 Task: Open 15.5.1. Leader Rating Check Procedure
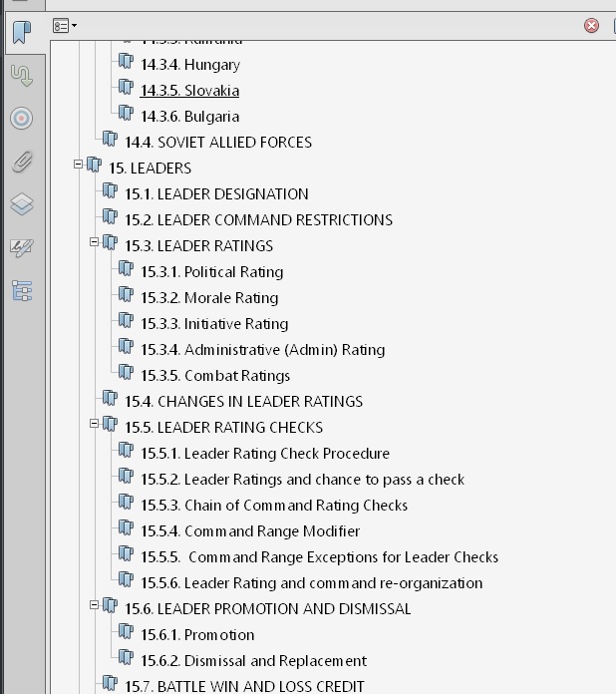coord(265,454)
